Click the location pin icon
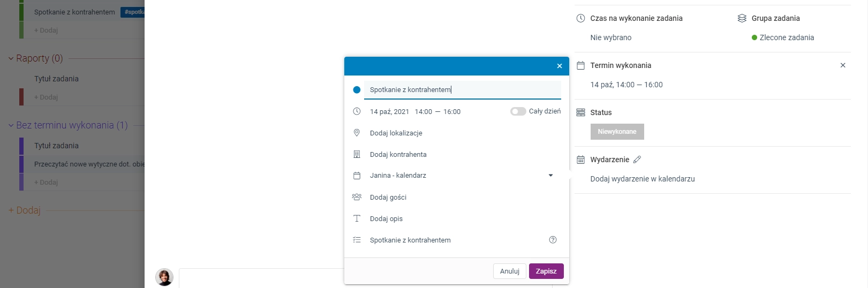This screenshot has height=288, width=868. [357, 133]
